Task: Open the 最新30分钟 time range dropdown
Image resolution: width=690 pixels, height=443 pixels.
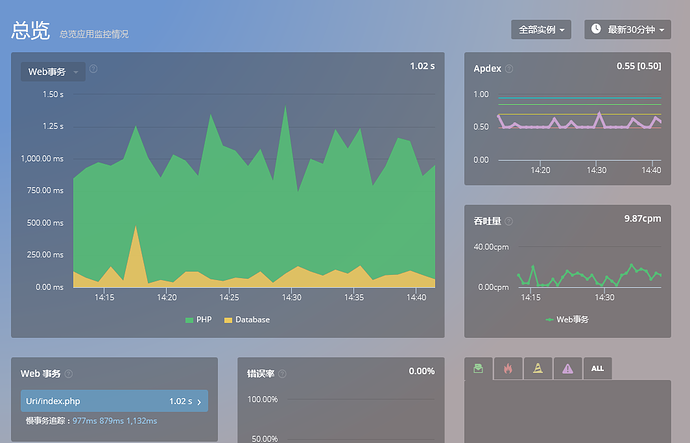Action: [x=627, y=30]
